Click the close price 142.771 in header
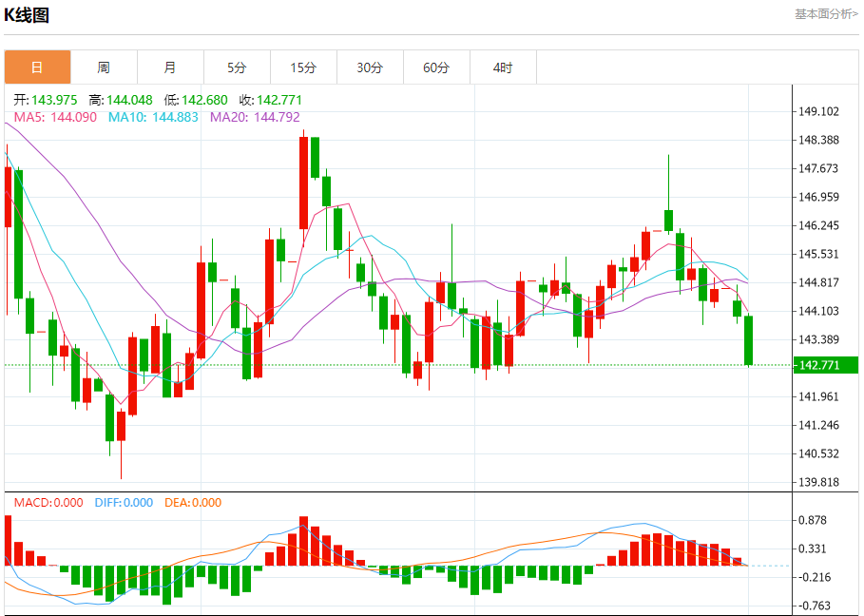The width and height of the screenshot is (864, 616). click(x=279, y=100)
